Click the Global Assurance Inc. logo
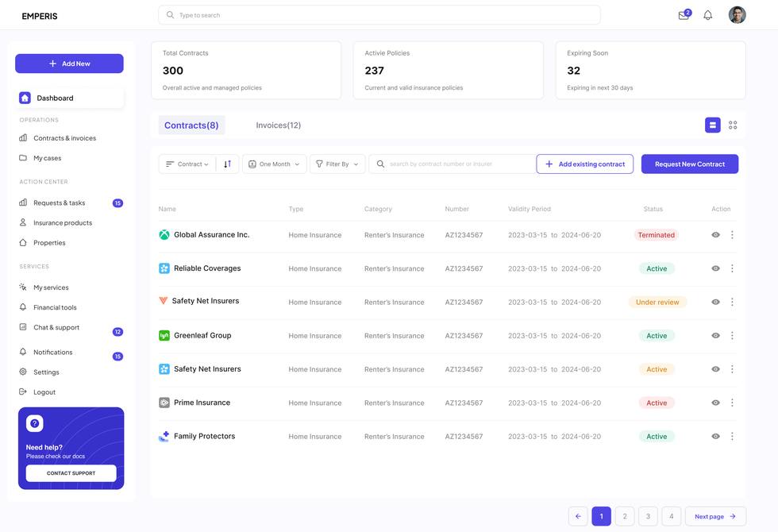This screenshot has height=532, width=778. 164,235
